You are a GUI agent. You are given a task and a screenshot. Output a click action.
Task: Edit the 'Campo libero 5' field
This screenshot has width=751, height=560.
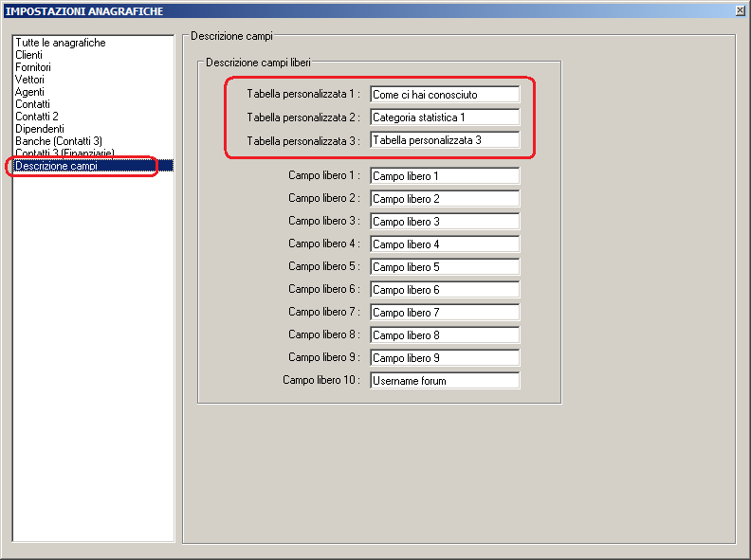point(445,266)
